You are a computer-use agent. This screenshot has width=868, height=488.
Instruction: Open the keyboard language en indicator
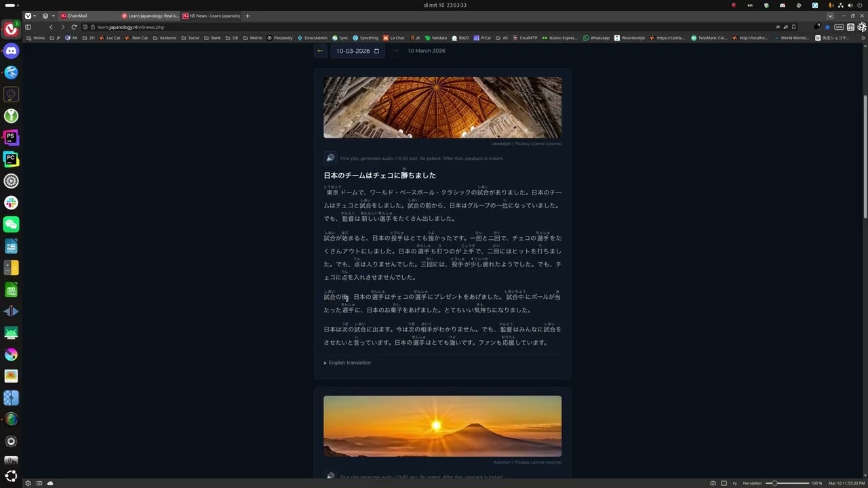pyautogui.click(x=750, y=5)
